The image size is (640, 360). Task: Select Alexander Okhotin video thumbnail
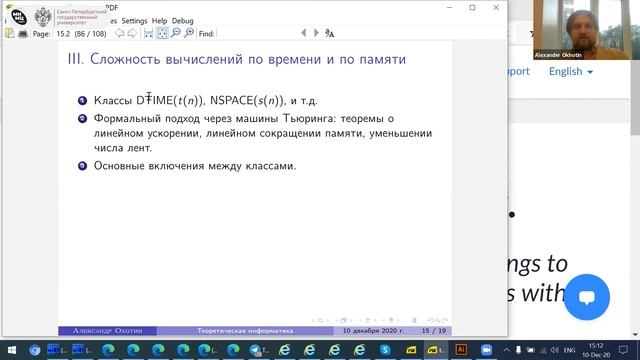[586, 30]
